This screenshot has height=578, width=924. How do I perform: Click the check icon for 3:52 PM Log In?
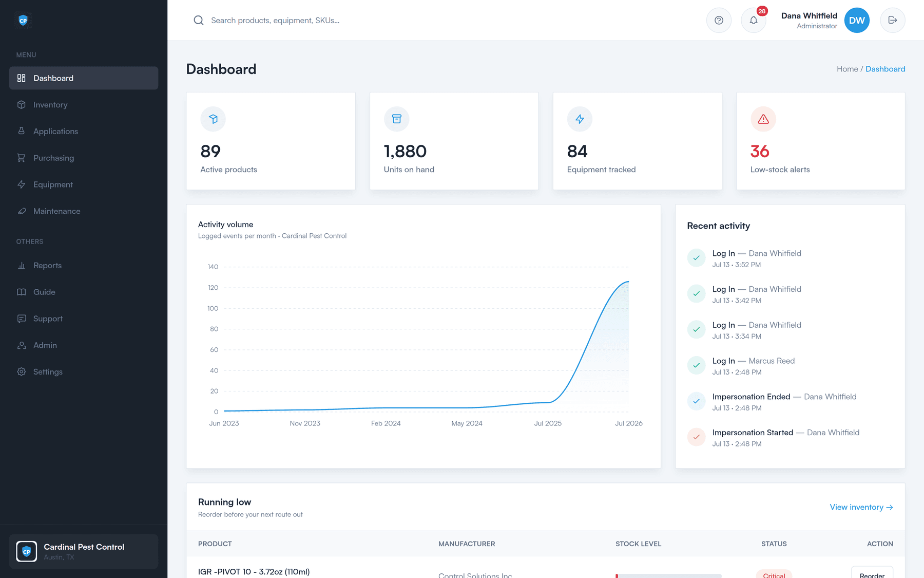(696, 258)
